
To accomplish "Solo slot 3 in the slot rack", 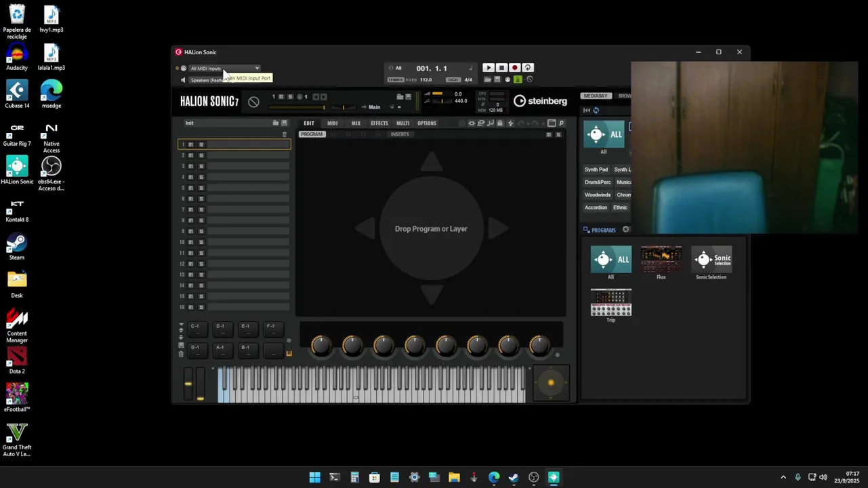I will (201, 166).
